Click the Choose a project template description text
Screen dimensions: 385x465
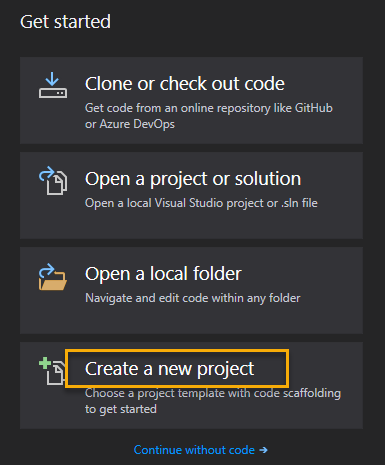pos(213,401)
